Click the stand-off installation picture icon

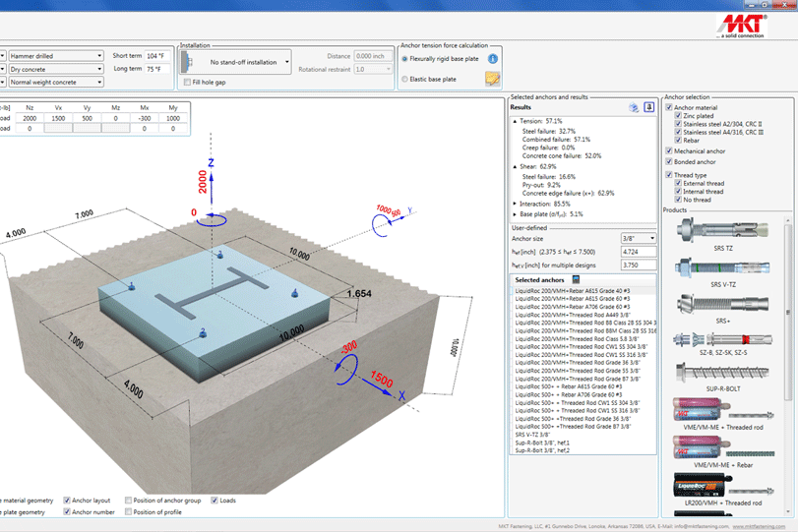click(187, 62)
